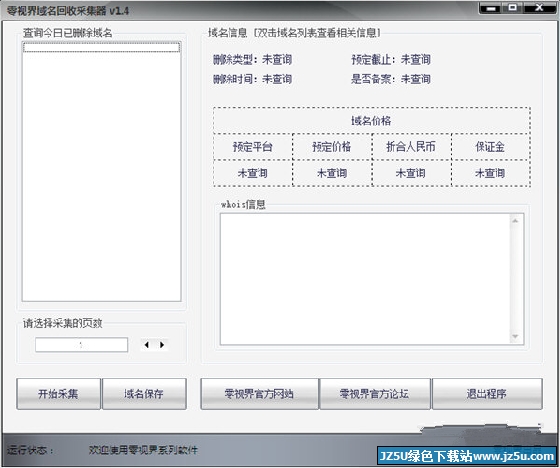Click the 开始采集 button
This screenshot has height=468, width=560.
(x=58, y=394)
